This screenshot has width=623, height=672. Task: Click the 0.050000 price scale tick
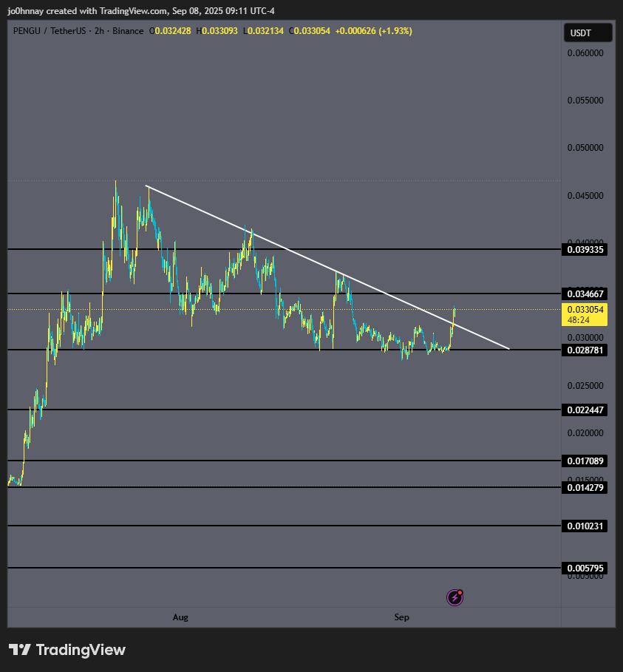585,147
